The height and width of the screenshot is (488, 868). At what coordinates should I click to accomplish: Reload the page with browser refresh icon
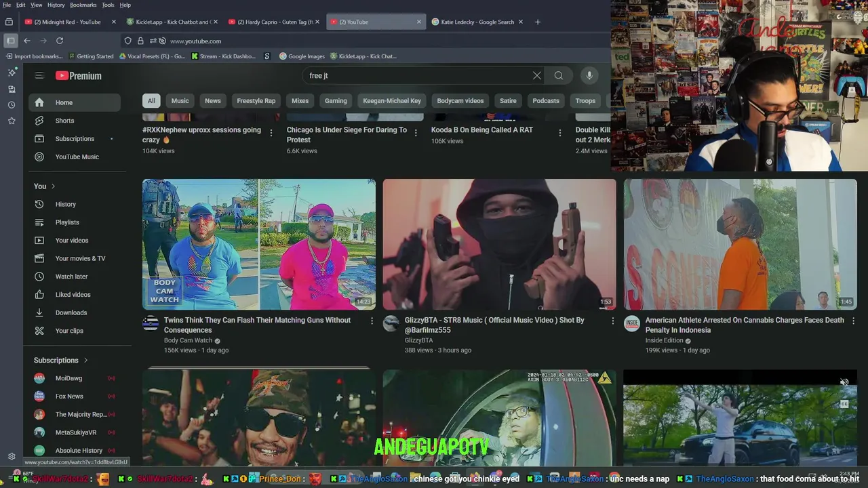point(60,41)
